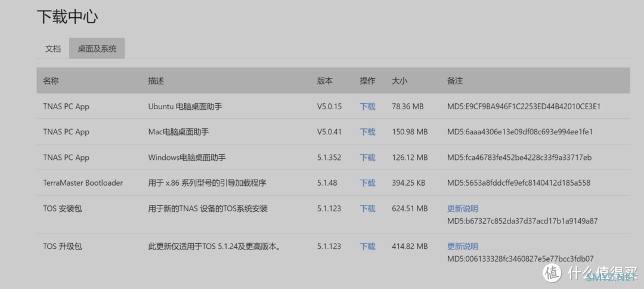Select the 桌面及系统 tab
The height and width of the screenshot is (289, 644).
point(97,48)
